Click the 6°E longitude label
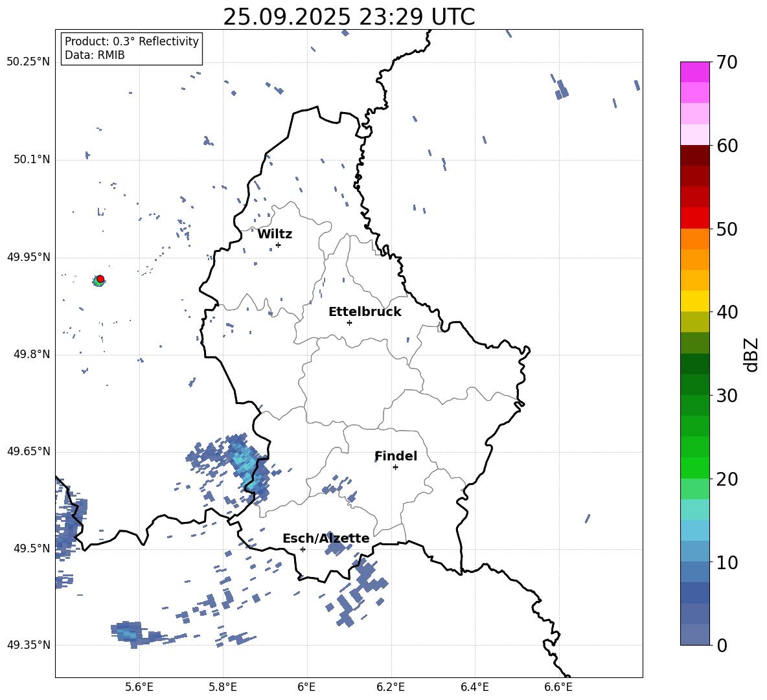This screenshot has height=700, width=767. (306, 687)
